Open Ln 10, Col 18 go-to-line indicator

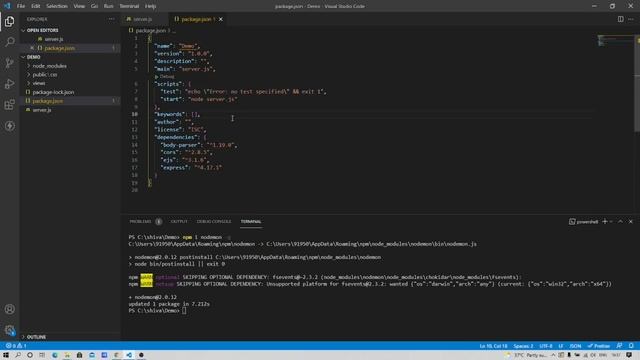click(x=493, y=346)
